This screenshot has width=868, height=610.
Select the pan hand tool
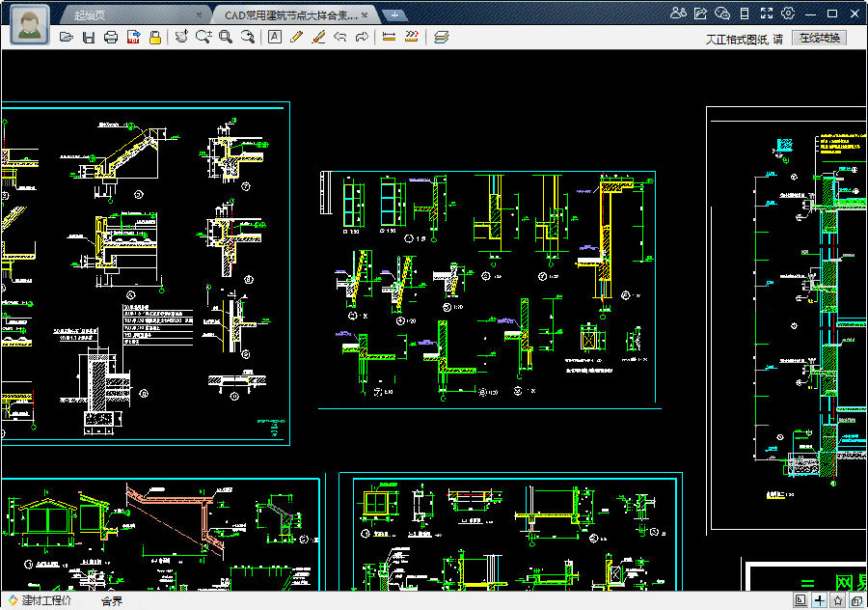(181, 37)
